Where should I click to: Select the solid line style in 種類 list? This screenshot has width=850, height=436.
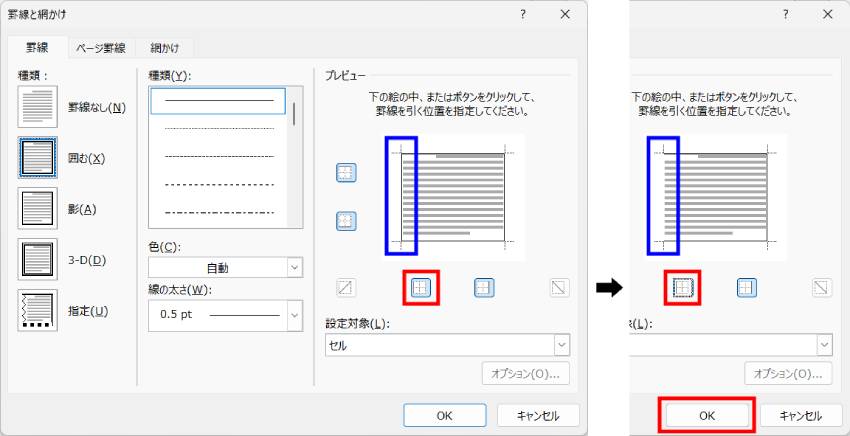(x=217, y=101)
